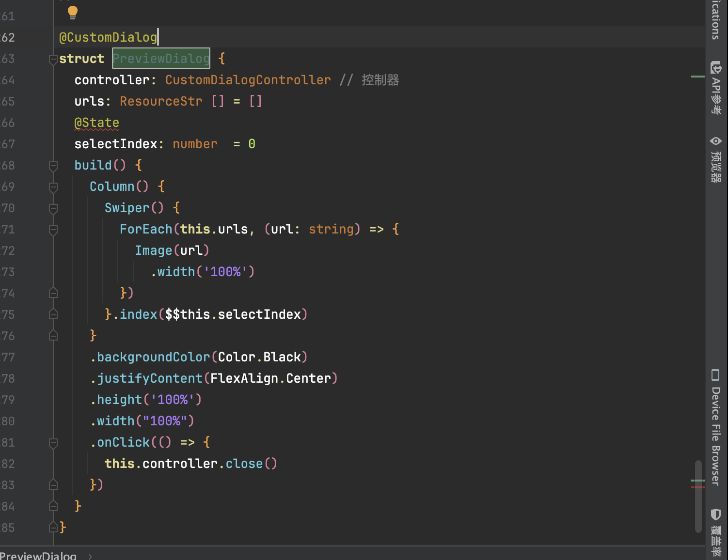Click fold end marker on line 74
728x560 pixels.
pos(53,293)
